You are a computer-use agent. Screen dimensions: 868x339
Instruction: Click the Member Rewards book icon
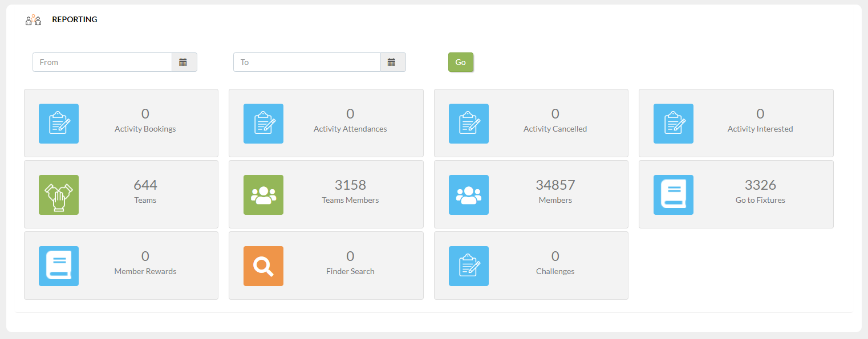[59, 266]
